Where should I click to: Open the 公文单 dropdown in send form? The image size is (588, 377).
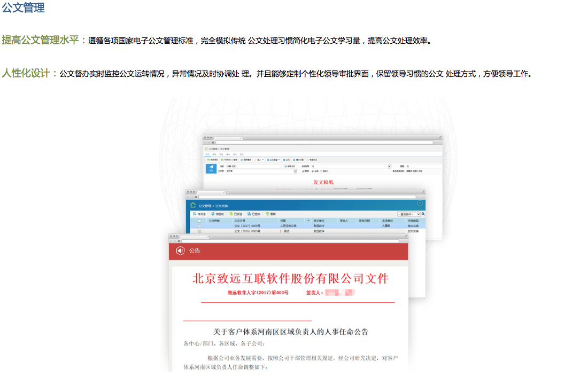pos(295,171)
